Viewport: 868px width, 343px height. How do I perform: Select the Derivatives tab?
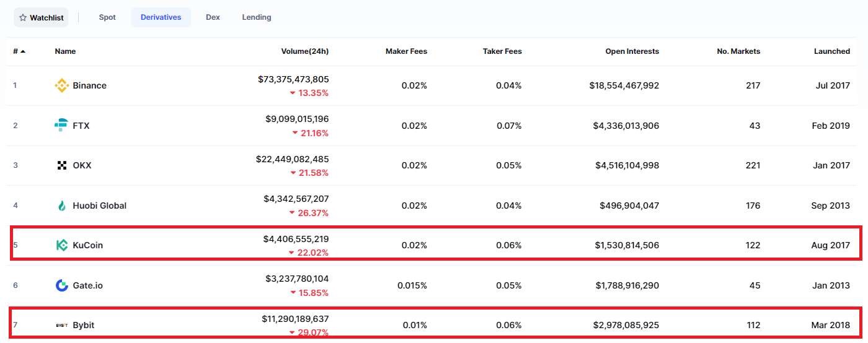coord(161,17)
